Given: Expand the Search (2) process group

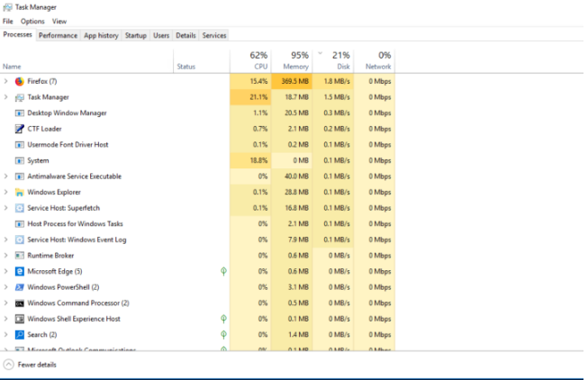Looking at the screenshot, I should click(5, 334).
